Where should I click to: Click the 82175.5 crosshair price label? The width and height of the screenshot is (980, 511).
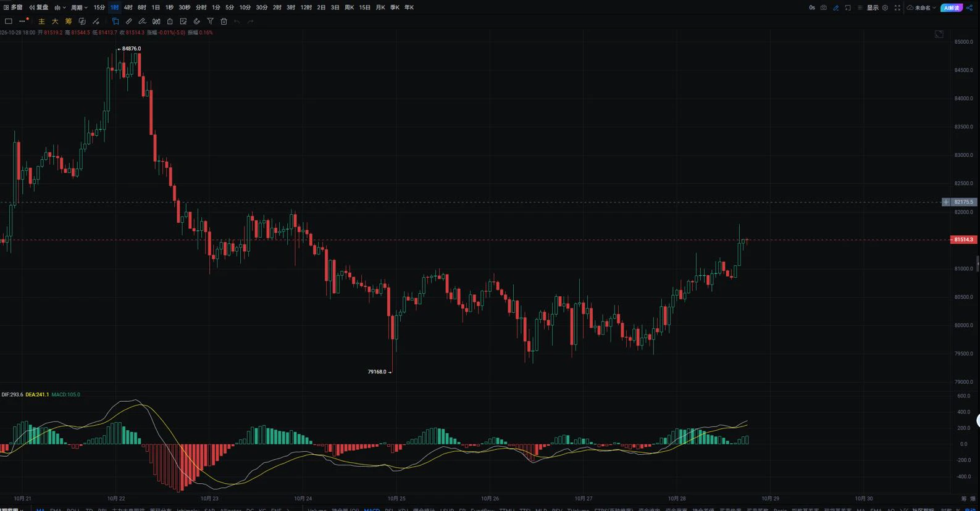pyautogui.click(x=963, y=202)
